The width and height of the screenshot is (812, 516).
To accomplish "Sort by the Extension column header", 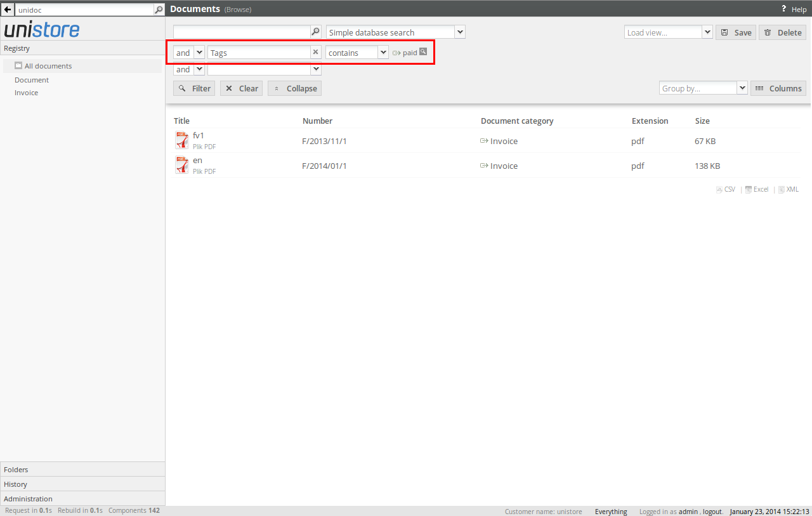I will (x=650, y=121).
